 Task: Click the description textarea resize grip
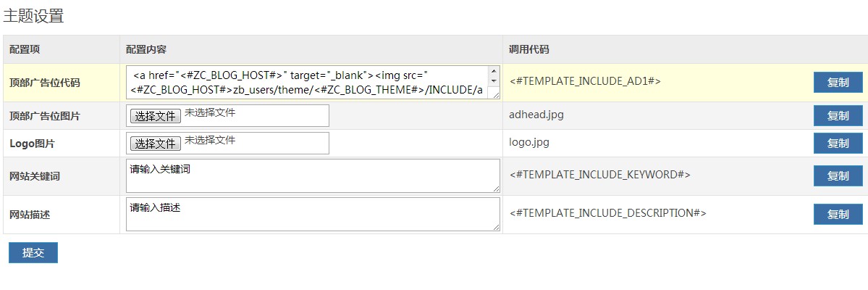point(496,227)
